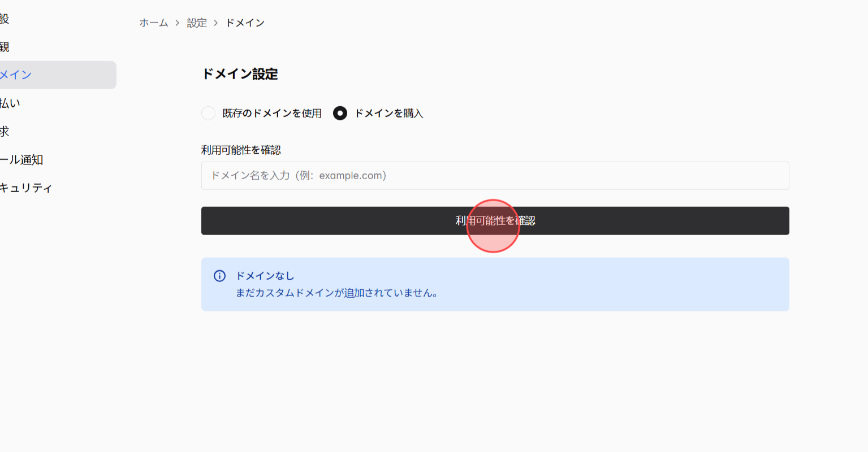Viewport: 868px width, 452px height.
Task: Click the ドメインなし bold alert title
Action: tap(265, 276)
